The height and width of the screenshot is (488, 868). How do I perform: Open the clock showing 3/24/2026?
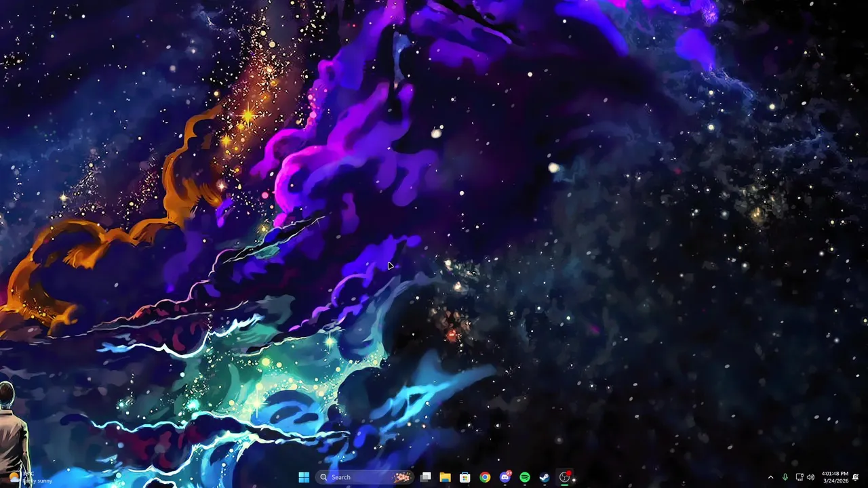point(835,477)
